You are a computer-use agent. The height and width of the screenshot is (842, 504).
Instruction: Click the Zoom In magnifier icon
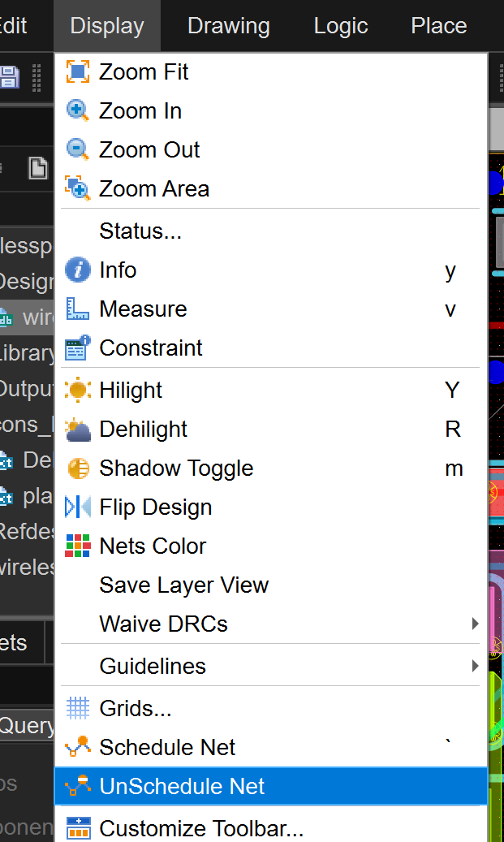point(78,110)
